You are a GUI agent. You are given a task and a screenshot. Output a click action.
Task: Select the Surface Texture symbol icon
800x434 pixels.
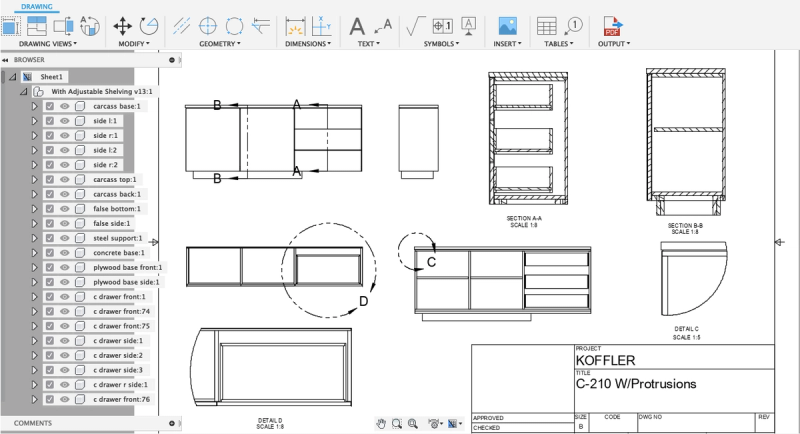[416, 26]
